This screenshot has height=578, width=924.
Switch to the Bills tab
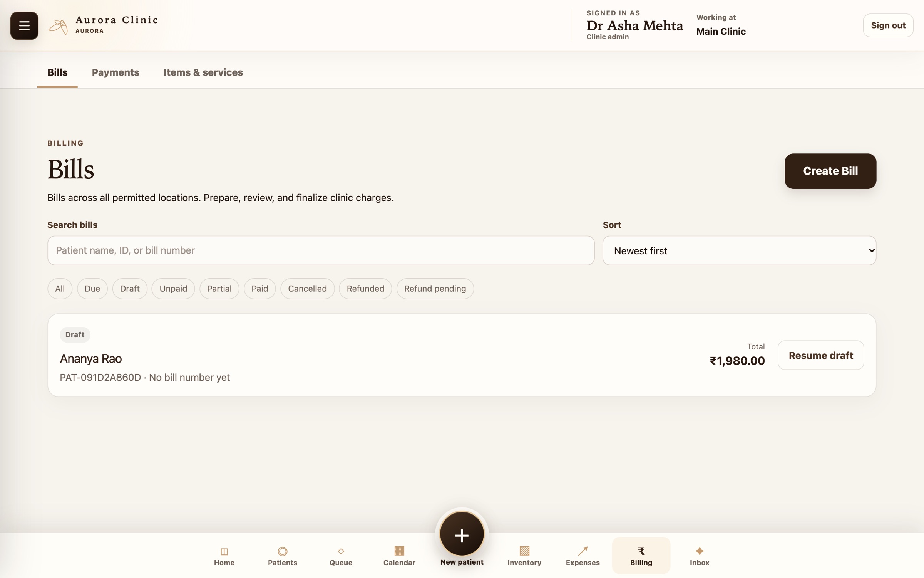[x=57, y=72]
